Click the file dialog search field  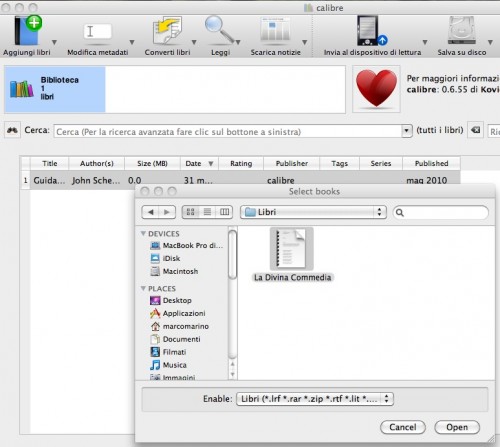(441, 212)
